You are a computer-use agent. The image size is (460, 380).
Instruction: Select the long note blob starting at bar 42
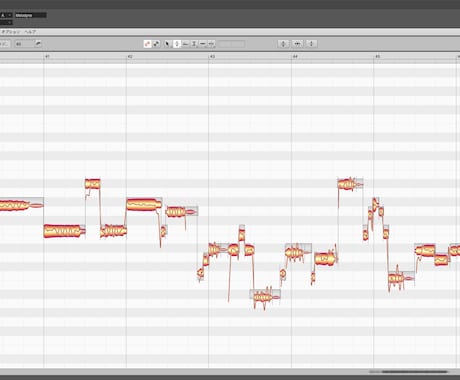pos(144,204)
